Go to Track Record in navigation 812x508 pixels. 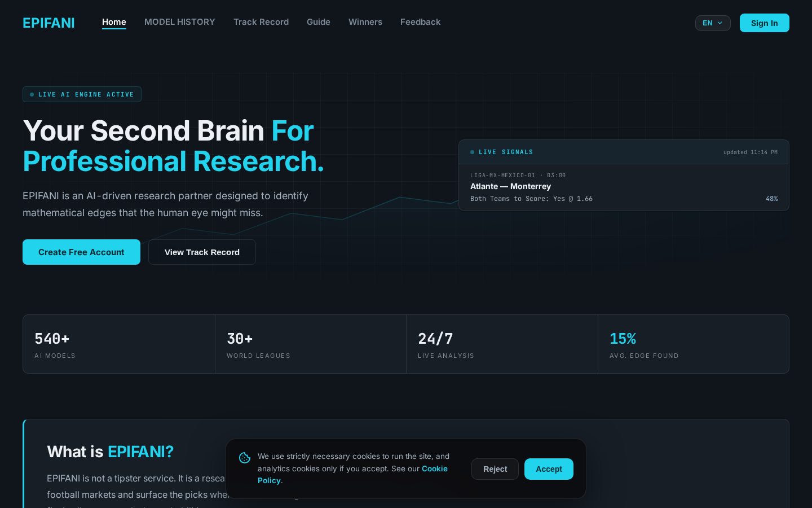pos(261,22)
